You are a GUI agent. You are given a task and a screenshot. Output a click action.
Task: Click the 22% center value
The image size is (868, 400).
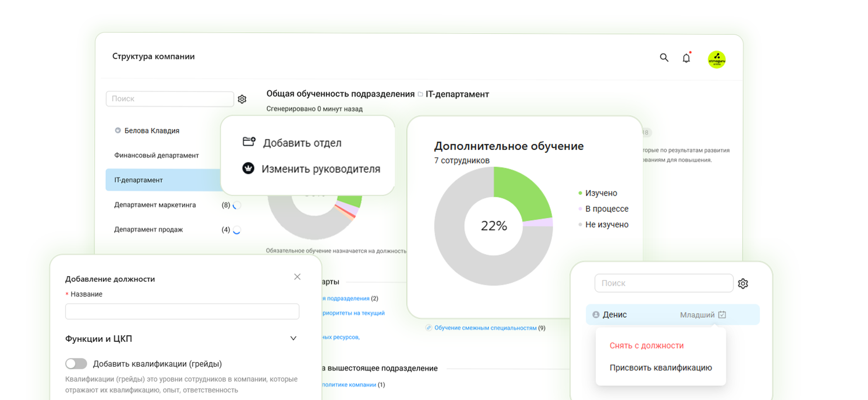click(x=494, y=226)
